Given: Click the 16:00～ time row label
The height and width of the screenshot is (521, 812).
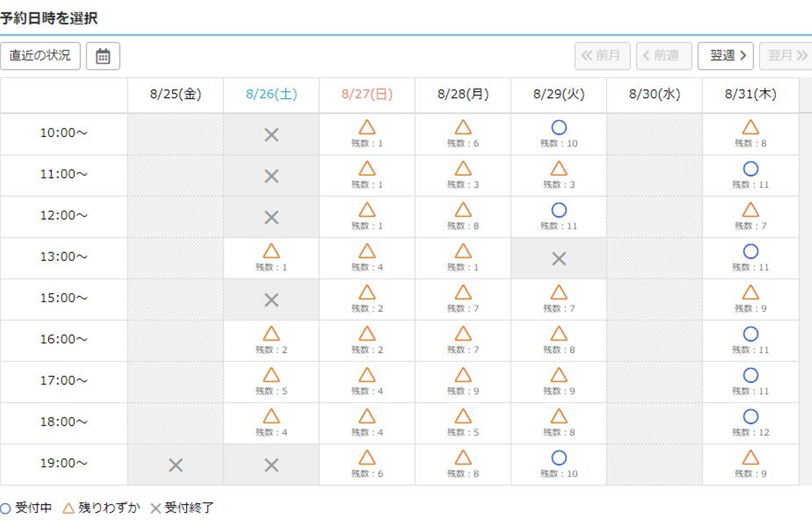Looking at the screenshot, I should pos(64,339).
